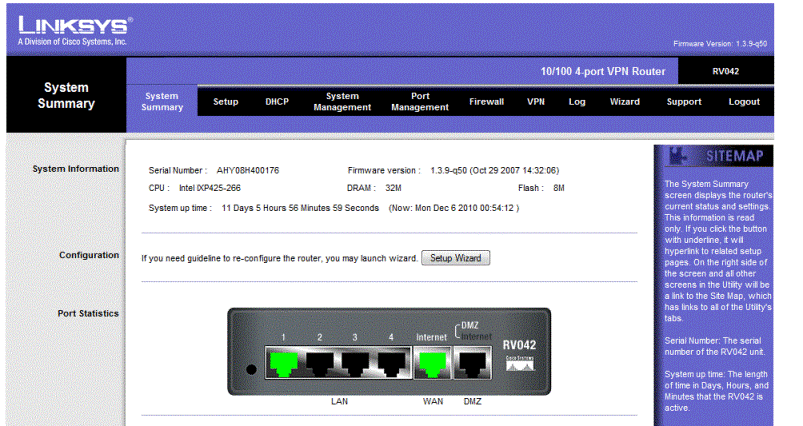This screenshot has width=803, height=426.
Task: Switch to the DHCP tab
Action: click(277, 101)
